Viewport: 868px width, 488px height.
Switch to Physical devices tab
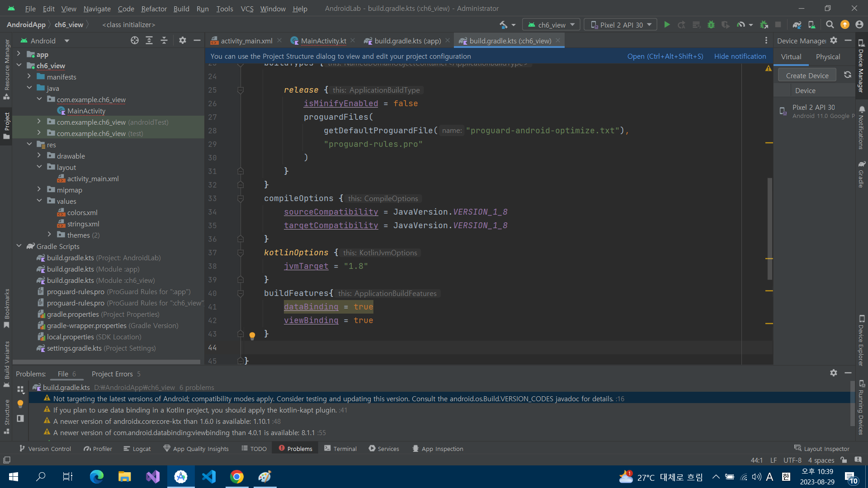click(x=828, y=56)
